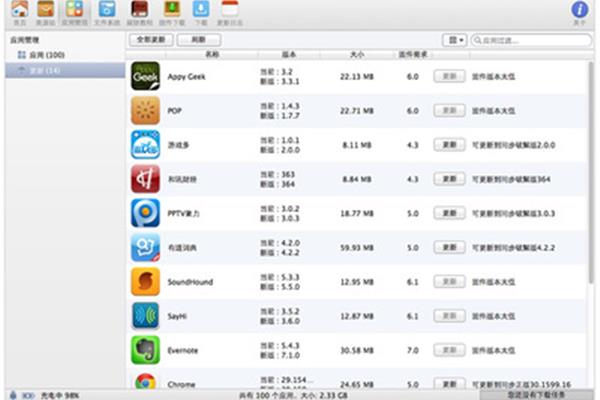This screenshot has width=600, height=400.
Task: Click the download task status at bottom right
Action: click(536, 395)
